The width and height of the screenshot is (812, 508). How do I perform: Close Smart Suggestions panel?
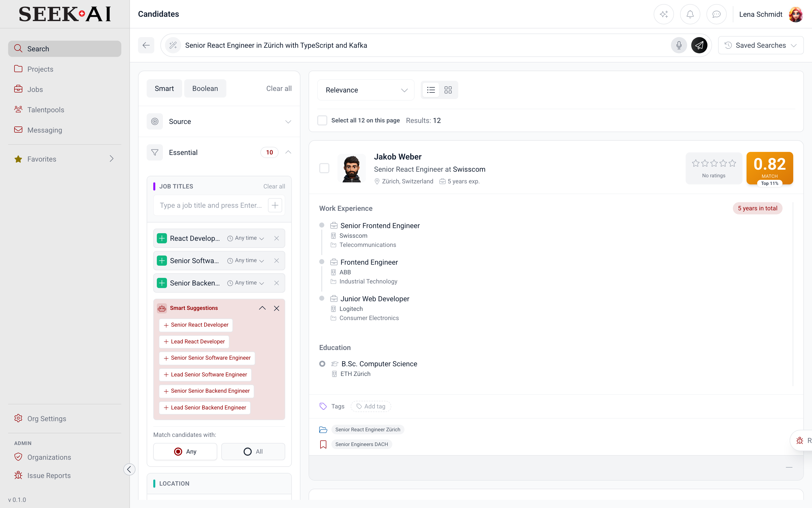277,308
